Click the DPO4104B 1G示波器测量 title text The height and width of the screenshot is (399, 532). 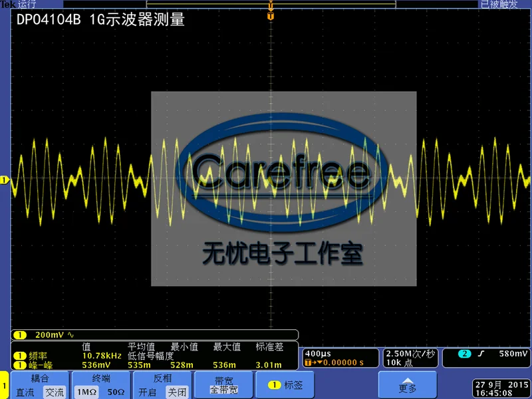point(100,20)
